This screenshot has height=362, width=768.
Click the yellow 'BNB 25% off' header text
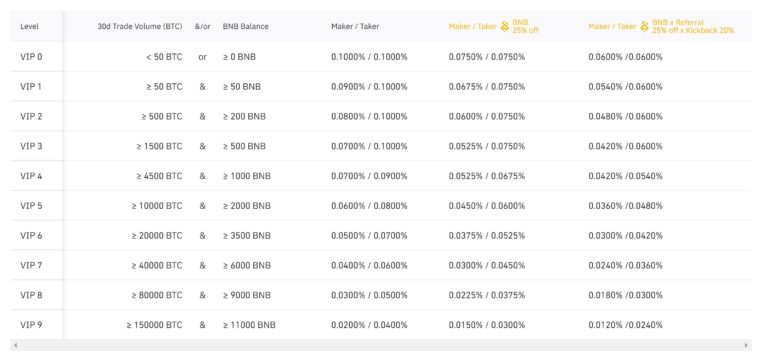tap(526, 26)
